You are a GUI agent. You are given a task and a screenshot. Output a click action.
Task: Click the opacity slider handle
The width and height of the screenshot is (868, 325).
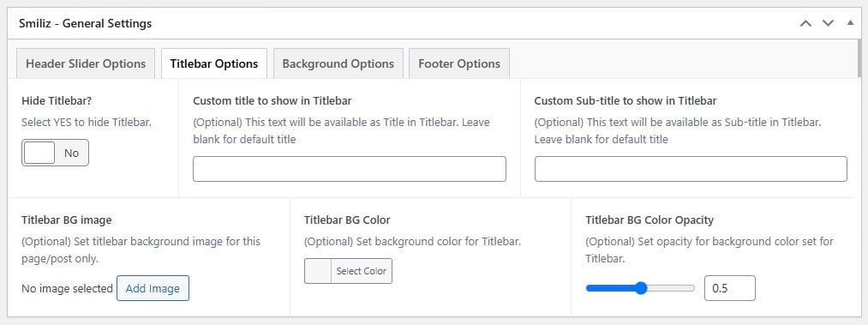click(x=641, y=288)
